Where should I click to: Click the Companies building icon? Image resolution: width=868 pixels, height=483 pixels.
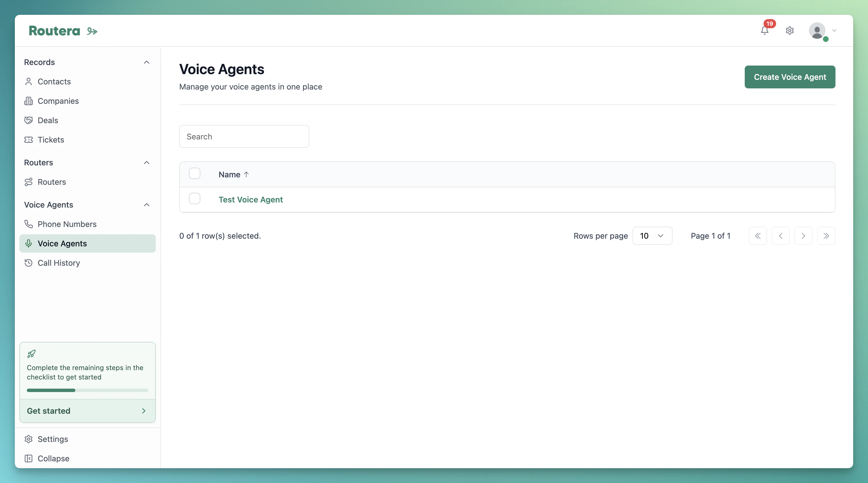(x=29, y=101)
